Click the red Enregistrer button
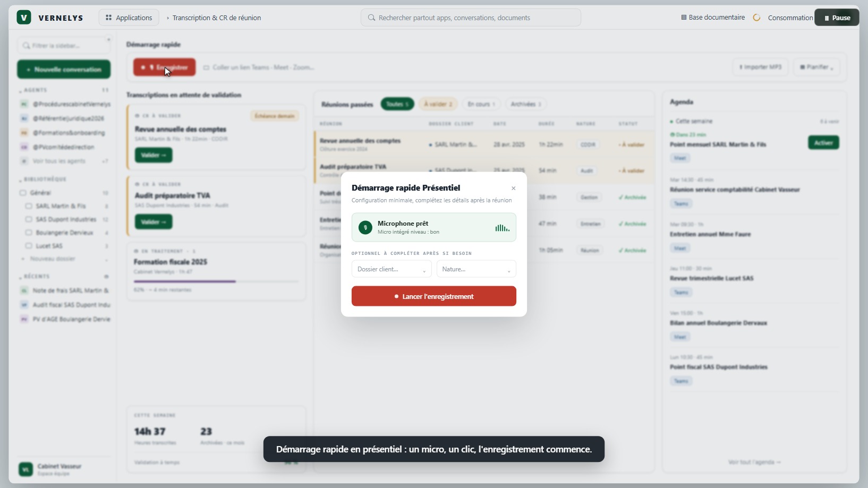 pyautogui.click(x=164, y=67)
